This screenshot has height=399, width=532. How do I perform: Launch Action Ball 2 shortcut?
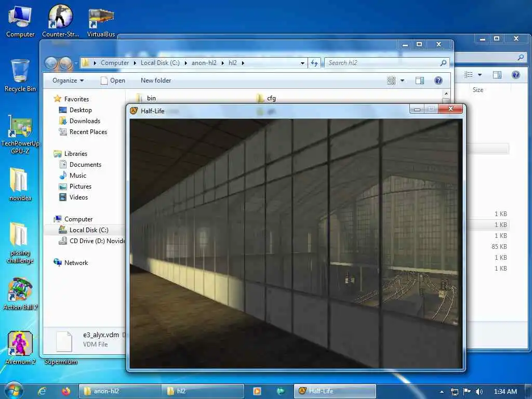tap(20, 294)
